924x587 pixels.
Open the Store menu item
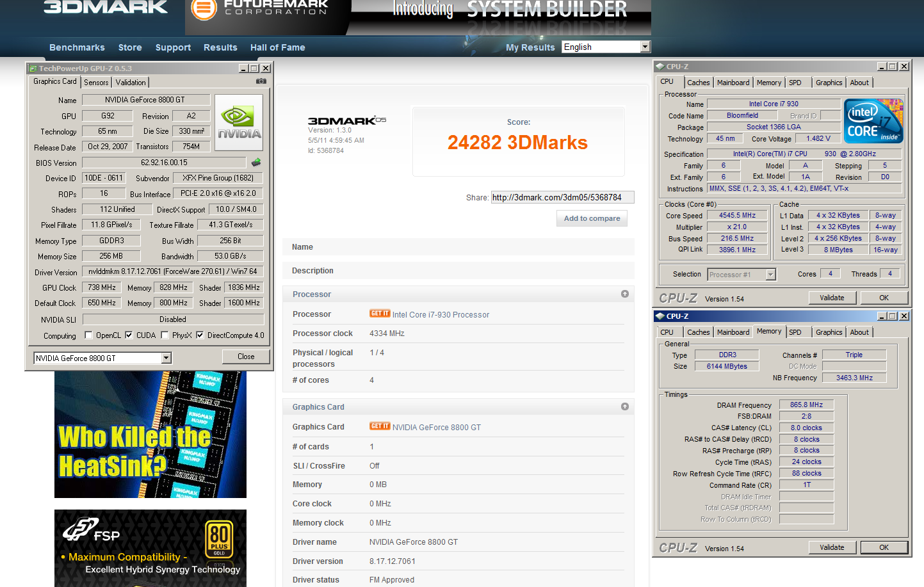tap(130, 47)
